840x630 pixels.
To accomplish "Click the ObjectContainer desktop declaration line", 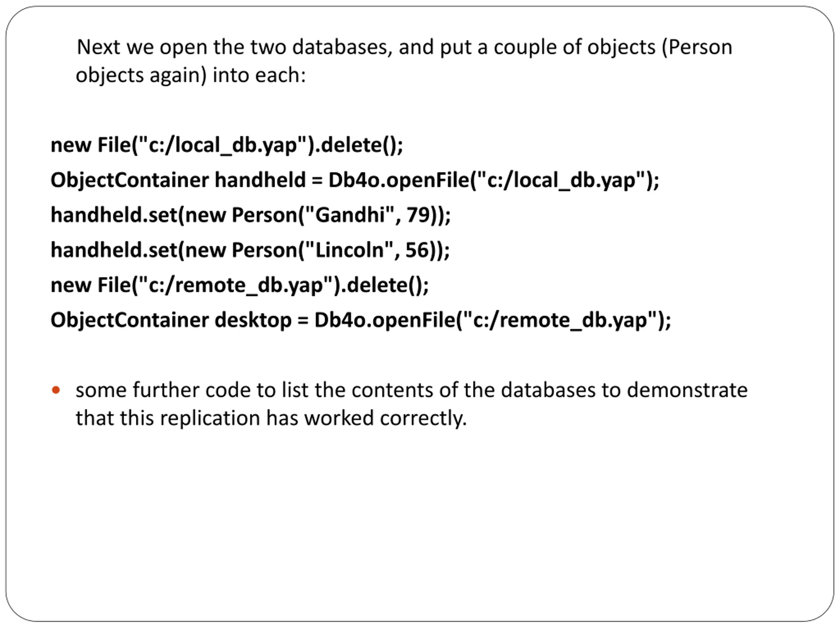I will [361, 320].
